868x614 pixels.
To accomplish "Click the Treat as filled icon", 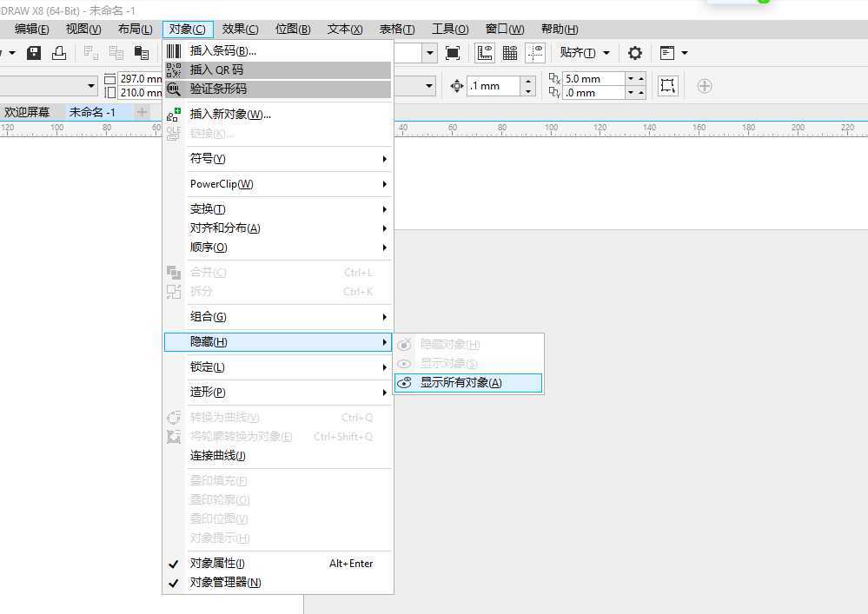I will click(x=453, y=52).
